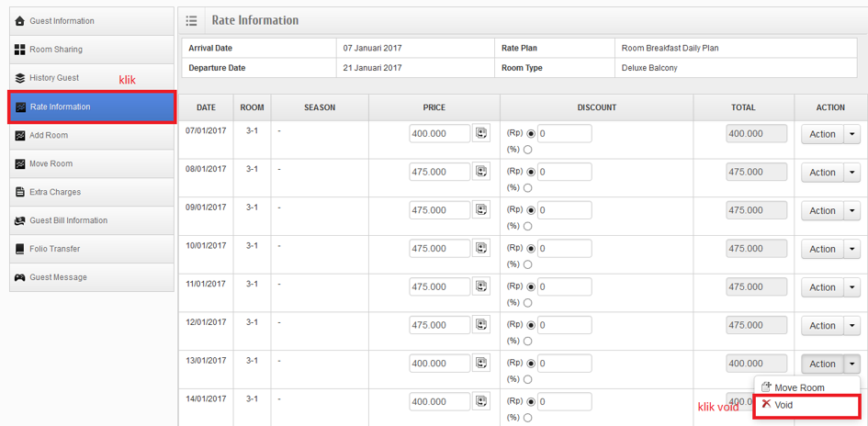Open Action dropdown arrow for 07/01/2017 row
868x426 pixels.
coord(853,134)
